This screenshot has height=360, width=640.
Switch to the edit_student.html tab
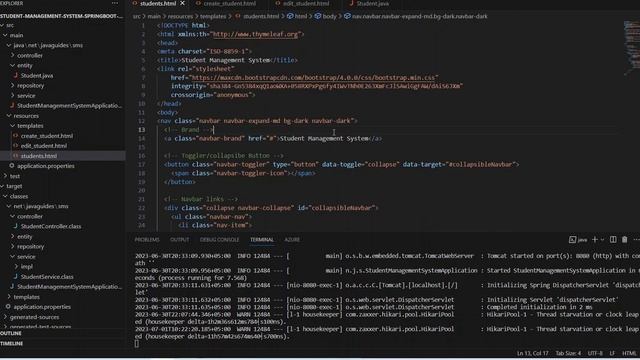(306, 3)
